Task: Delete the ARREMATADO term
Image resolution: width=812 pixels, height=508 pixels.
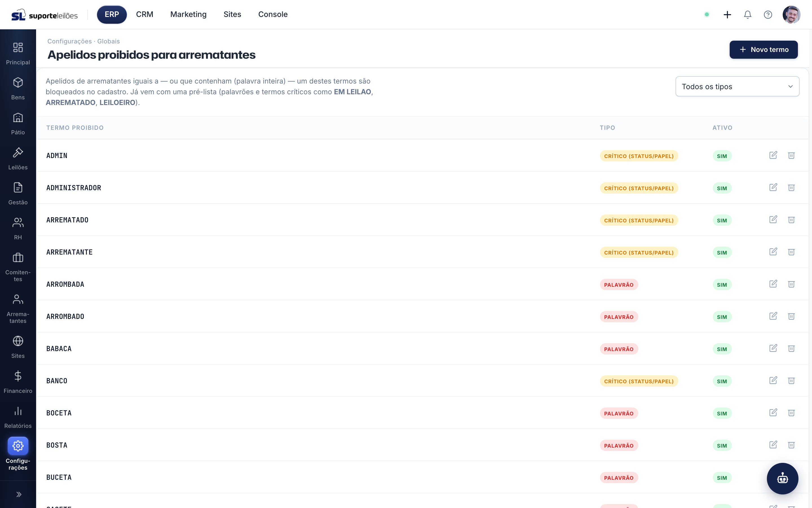Action: [791, 220]
